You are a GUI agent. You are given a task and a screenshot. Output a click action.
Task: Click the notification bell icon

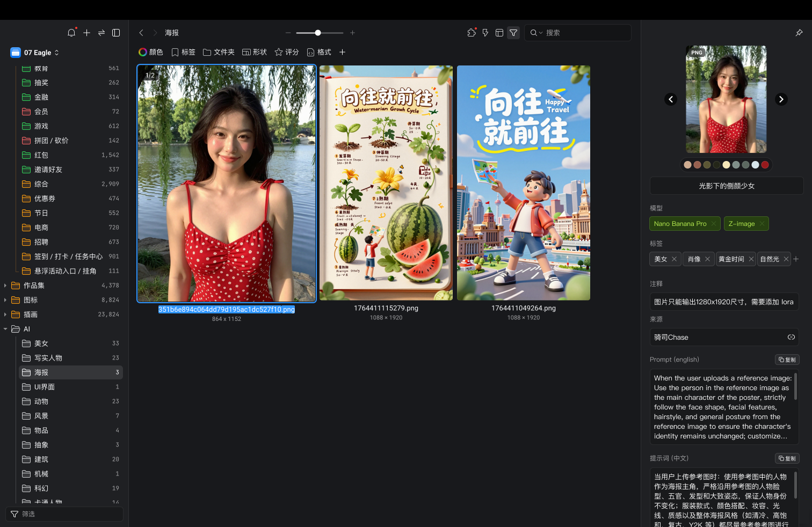71,33
